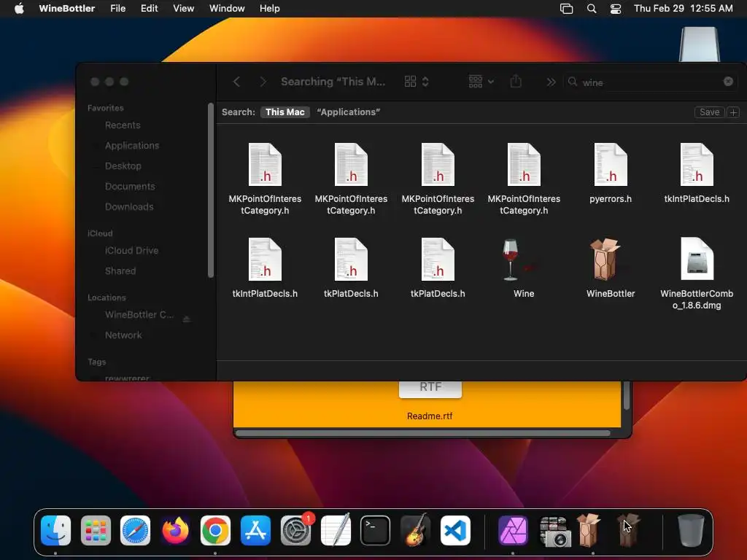This screenshot has height=560, width=747.
Task: Open App Store from the Dock
Action: (x=255, y=530)
